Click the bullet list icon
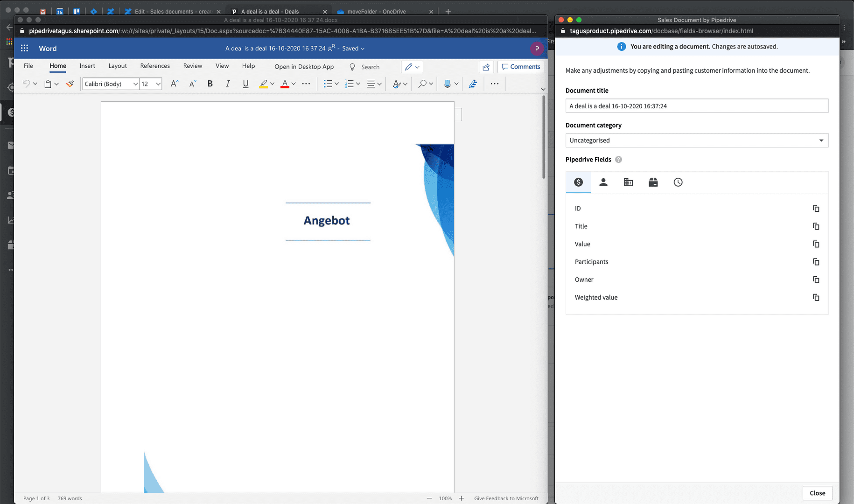854x504 pixels. click(x=328, y=84)
